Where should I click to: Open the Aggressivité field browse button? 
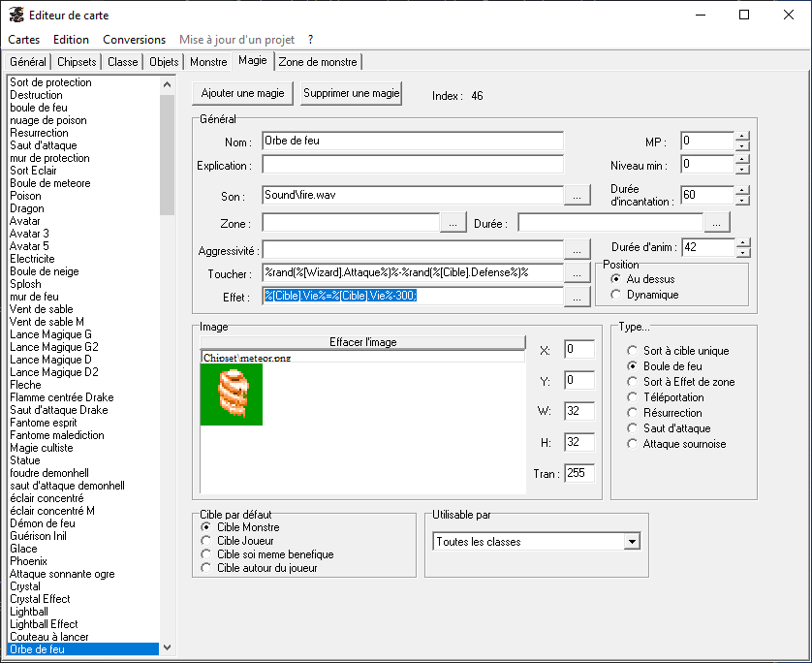(x=577, y=250)
